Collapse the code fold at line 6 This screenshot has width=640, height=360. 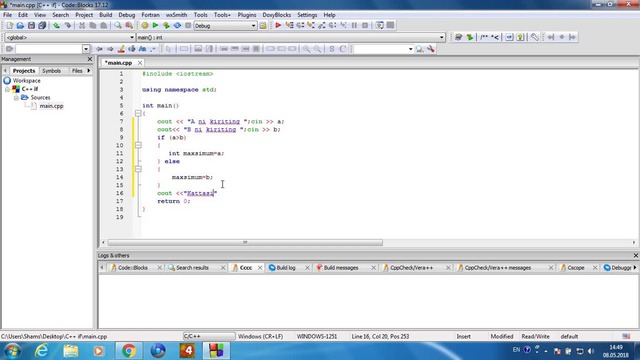click(x=138, y=113)
